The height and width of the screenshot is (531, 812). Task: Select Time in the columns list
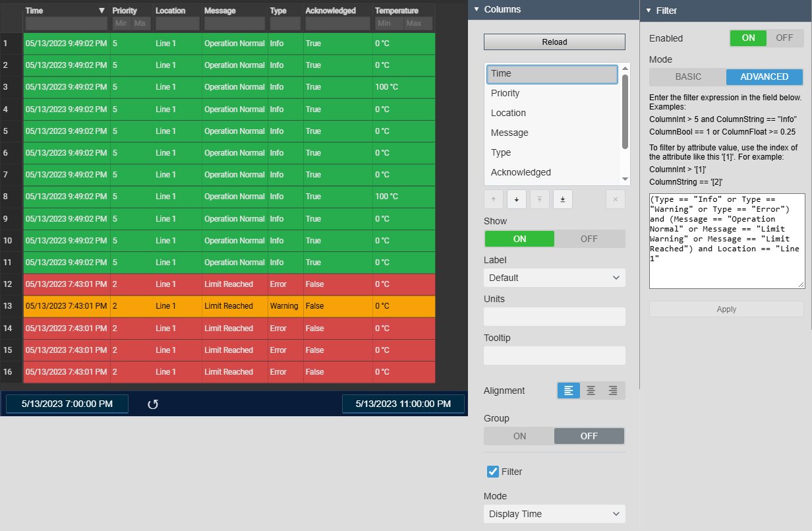[x=552, y=74]
